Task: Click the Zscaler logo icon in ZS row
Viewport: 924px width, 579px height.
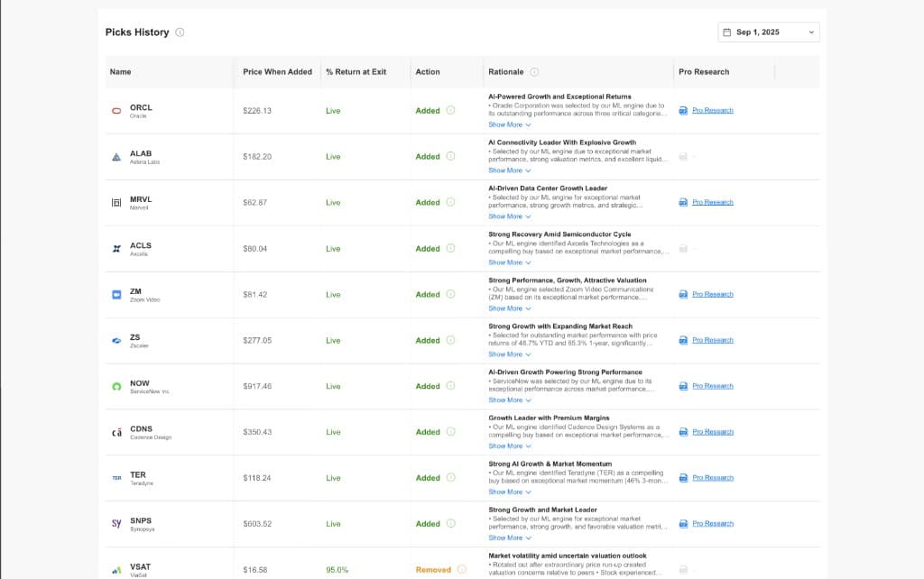Action: [x=116, y=340]
